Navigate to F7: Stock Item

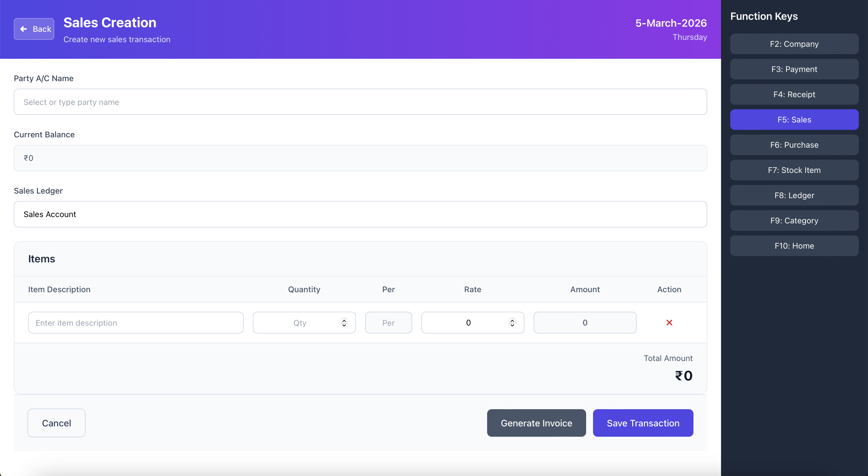tap(794, 170)
